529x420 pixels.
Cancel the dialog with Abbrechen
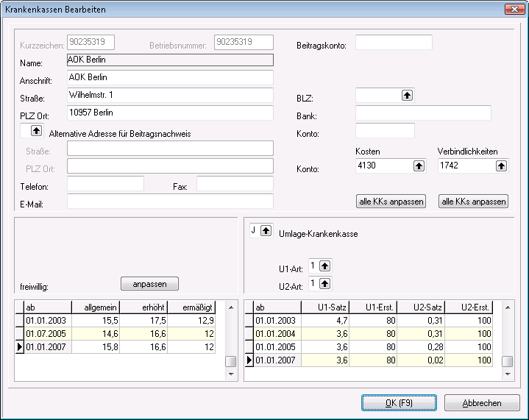click(483, 403)
